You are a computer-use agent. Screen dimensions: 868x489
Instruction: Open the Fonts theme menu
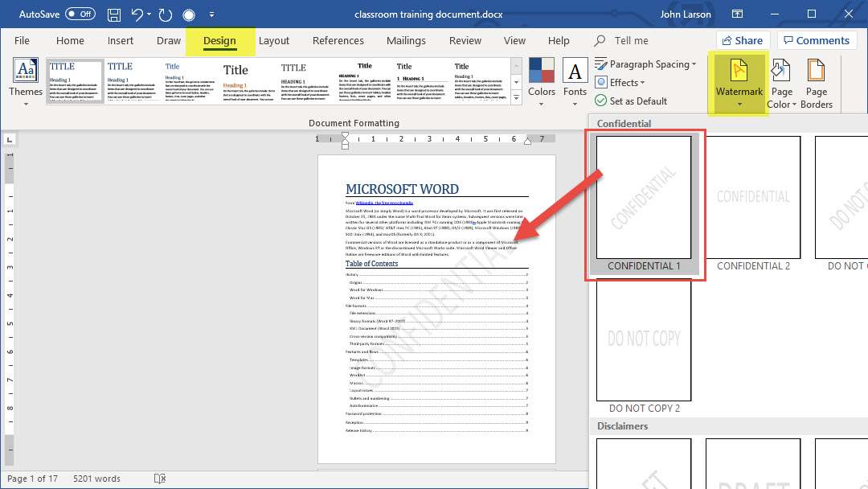point(575,80)
